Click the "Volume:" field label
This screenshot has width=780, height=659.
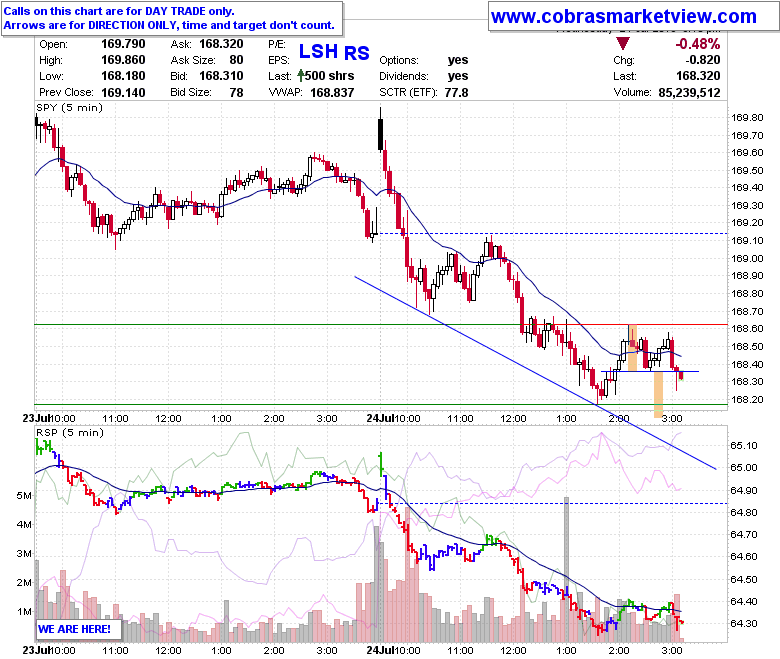point(632,93)
